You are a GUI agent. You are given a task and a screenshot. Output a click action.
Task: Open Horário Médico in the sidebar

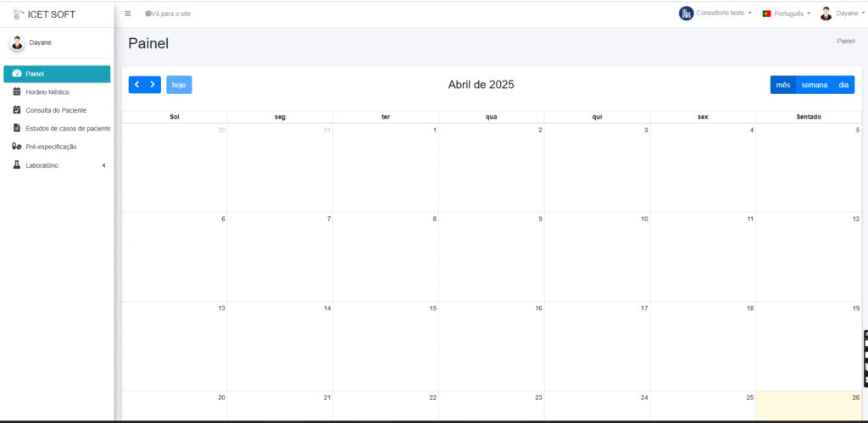coord(57,92)
